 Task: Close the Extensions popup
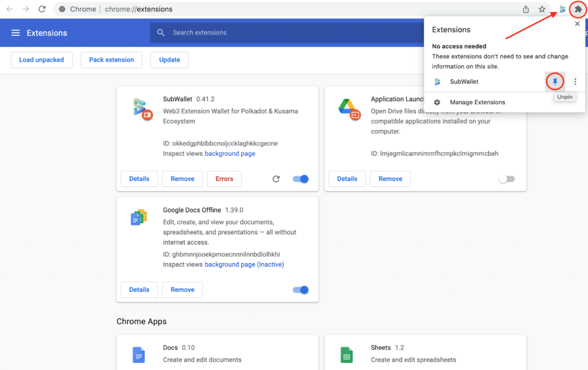(577, 23)
